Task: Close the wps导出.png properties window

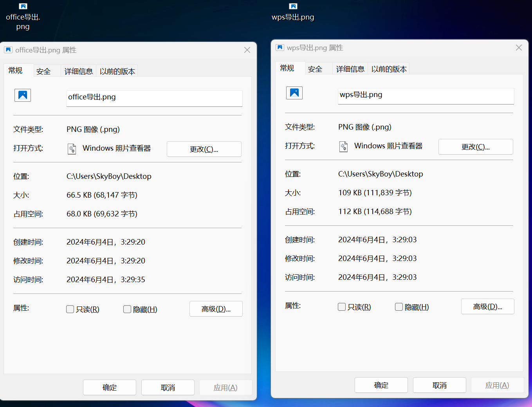Action: [519, 48]
